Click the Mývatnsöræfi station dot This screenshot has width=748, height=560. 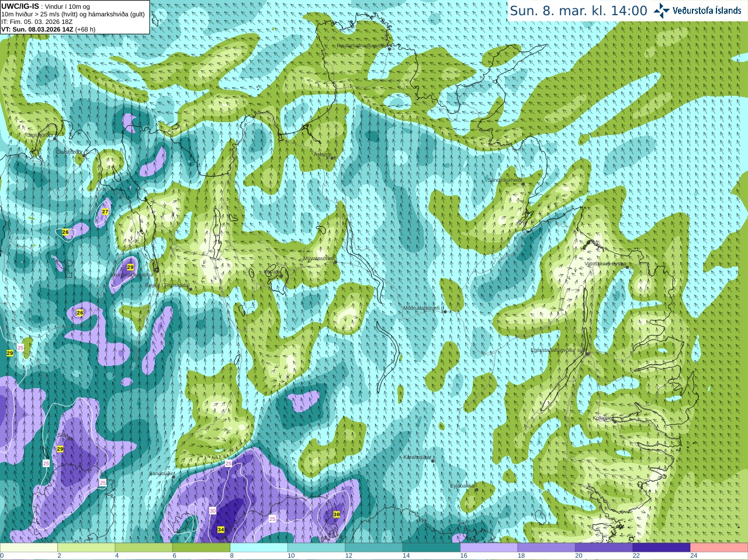click(x=335, y=262)
